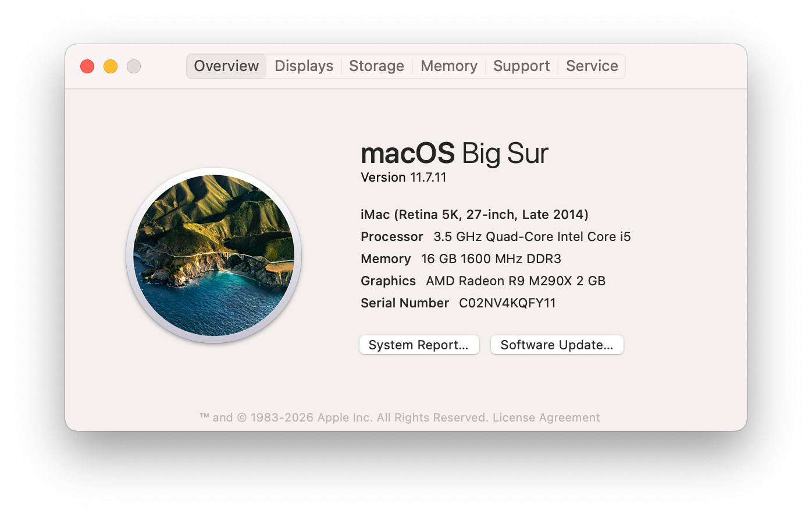Screen dimensions: 812x517
Task: Click the serial number C02NV4KQFY11
Action: [x=507, y=303]
